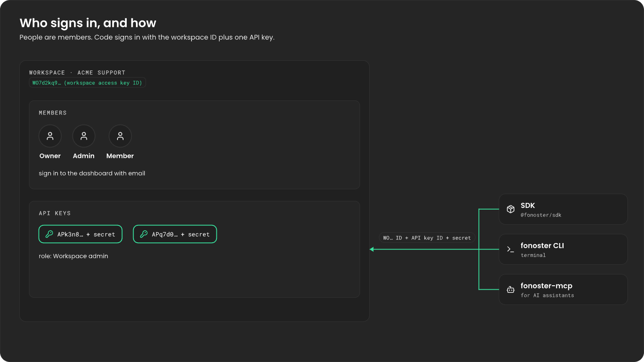Click the Member user avatar icon
This screenshot has width=644, height=362.
pyautogui.click(x=120, y=136)
